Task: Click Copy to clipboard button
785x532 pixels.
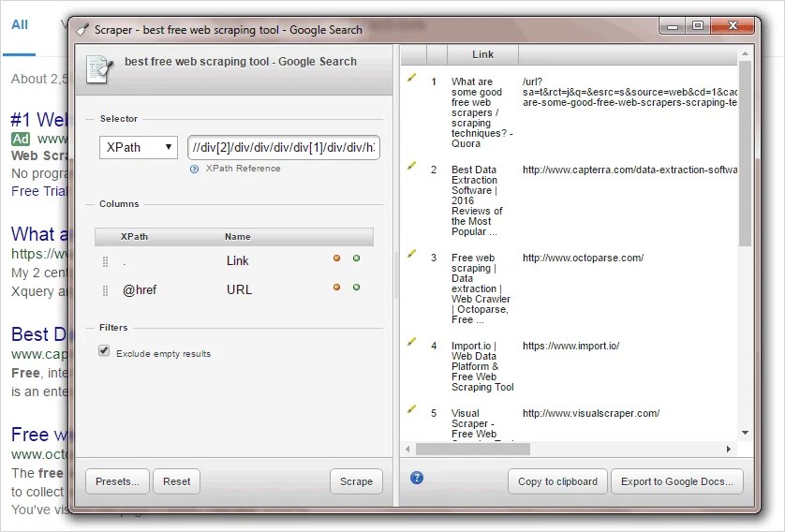Action: tap(557, 481)
